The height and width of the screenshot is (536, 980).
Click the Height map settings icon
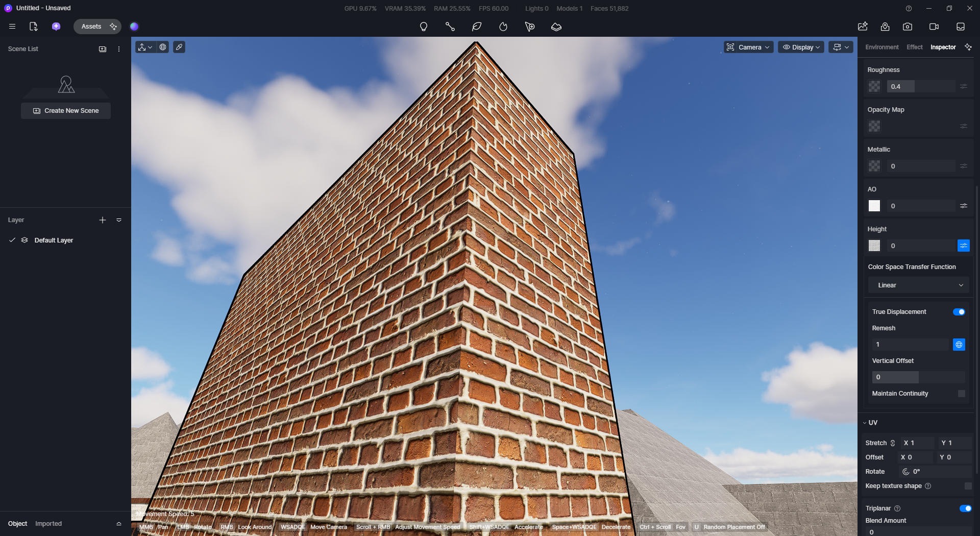pyautogui.click(x=963, y=246)
